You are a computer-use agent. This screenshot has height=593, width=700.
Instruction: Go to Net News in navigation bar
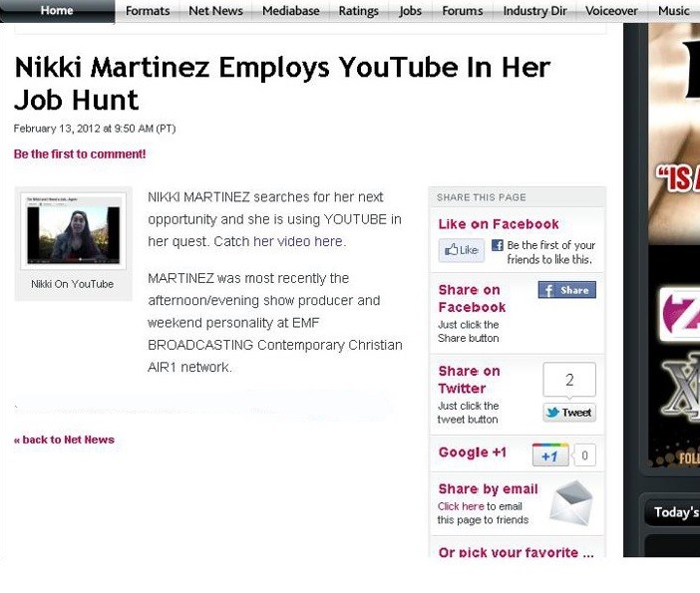point(215,11)
